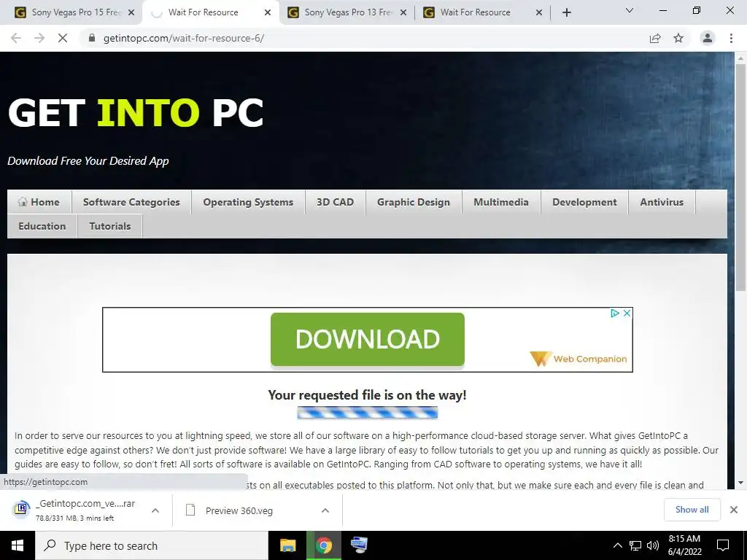Click the scrollbar down arrow
Image resolution: width=747 pixels, height=560 pixels.
pos(740,483)
